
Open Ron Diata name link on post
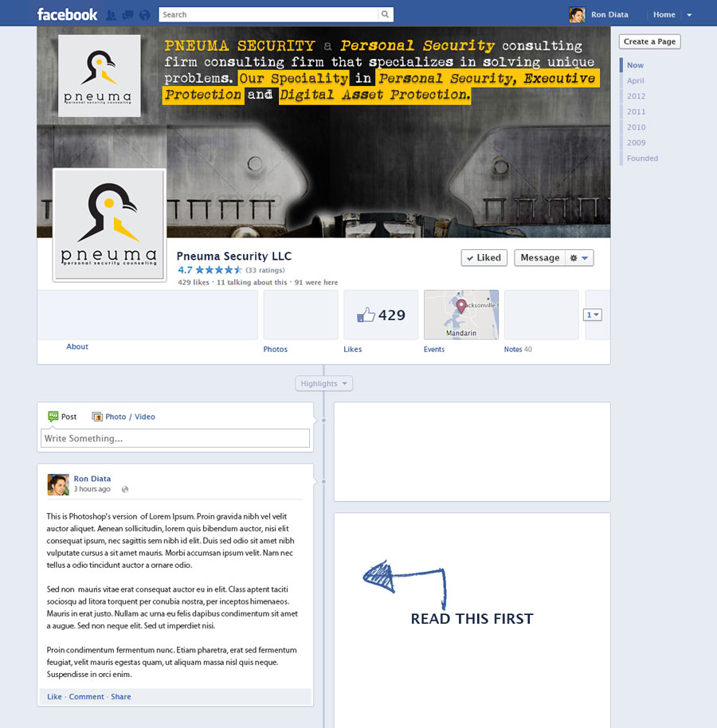click(x=92, y=479)
